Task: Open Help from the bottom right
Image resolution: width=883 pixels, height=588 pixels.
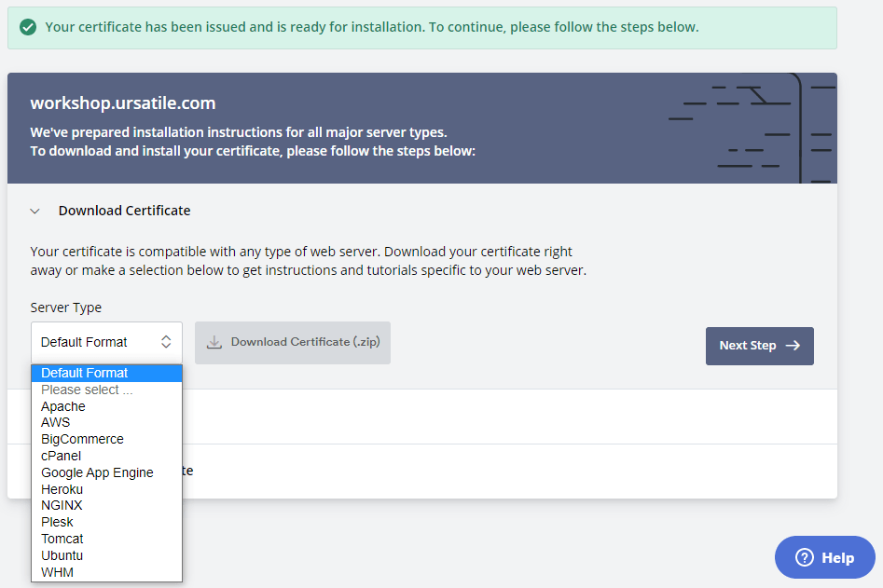Action: (x=824, y=557)
